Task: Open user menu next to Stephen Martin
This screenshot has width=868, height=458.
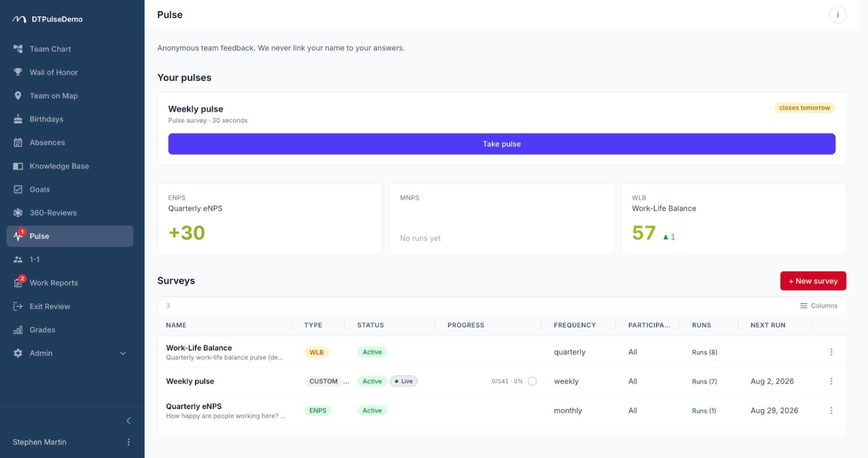Action: tap(128, 442)
